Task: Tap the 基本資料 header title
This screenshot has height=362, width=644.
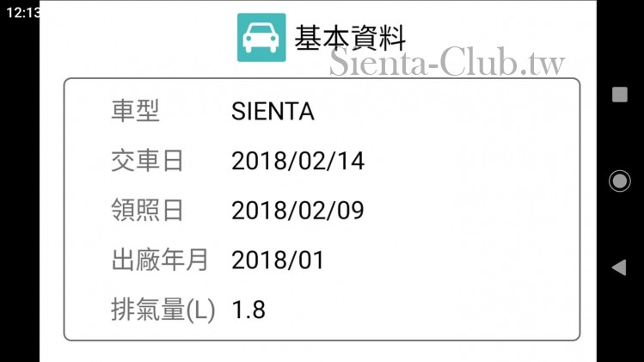Action: point(350,38)
